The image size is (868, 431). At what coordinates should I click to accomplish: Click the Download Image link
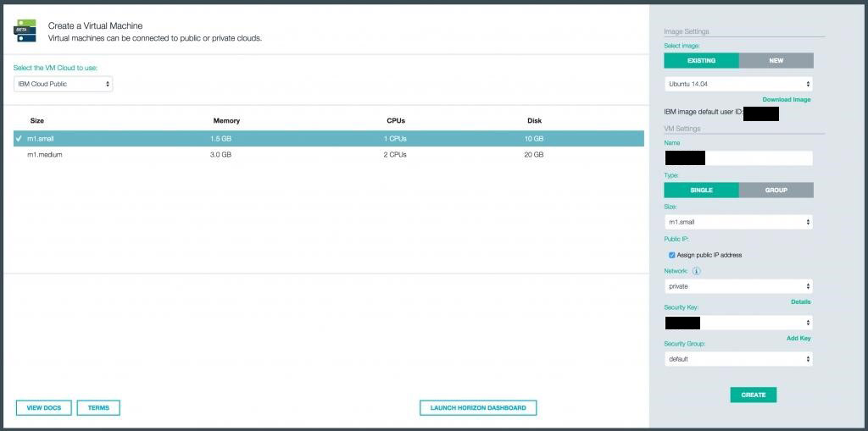point(786,100)
